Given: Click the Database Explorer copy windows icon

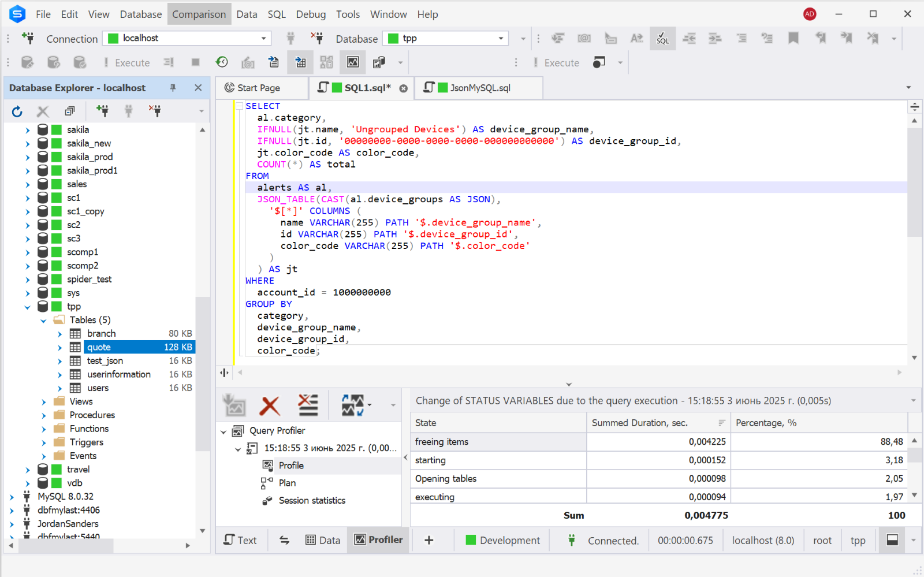Looking at the screenshot, I should pos(70,111).
